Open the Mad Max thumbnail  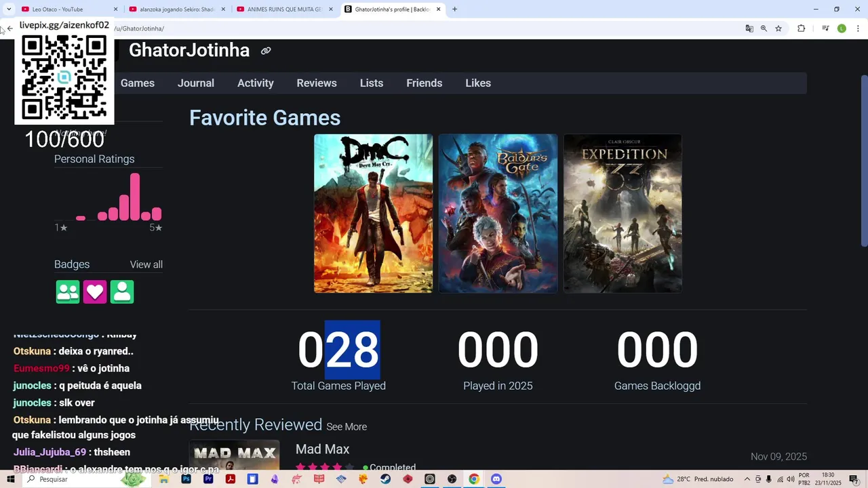coord(234,455)
